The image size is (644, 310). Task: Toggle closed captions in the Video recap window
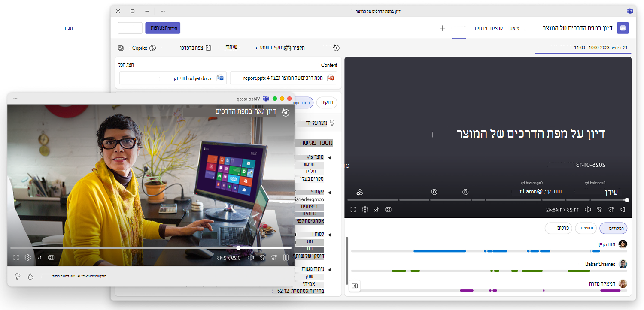[x=51, y=258]
